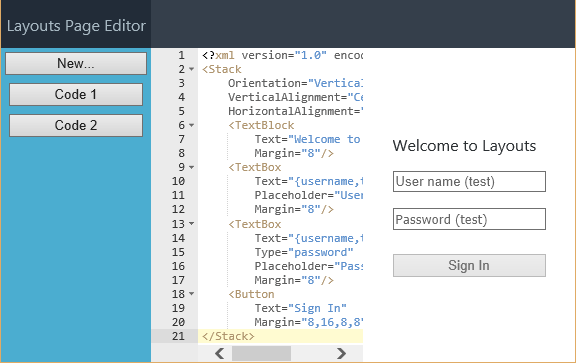Viewport: 576px width, 363px height.
Task: Focus the Password (test) field
Action: coord(469,219)
